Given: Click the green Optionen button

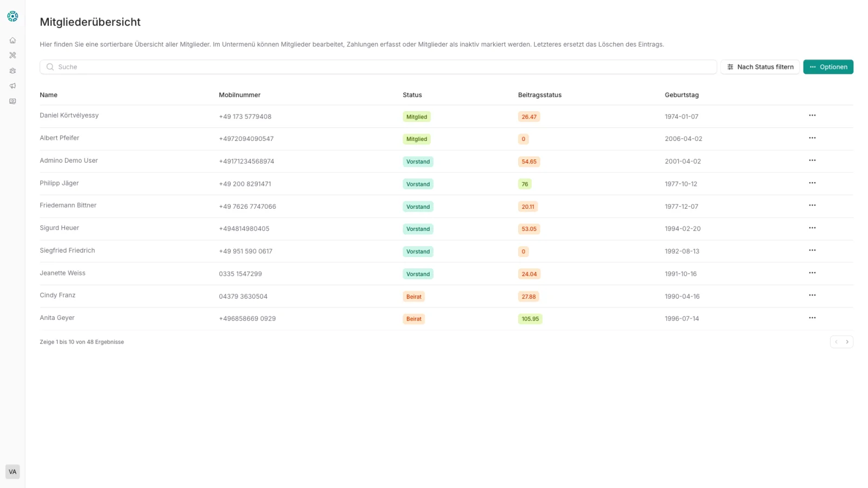Looking at the screenshot, I should click(x=828, y=67).
